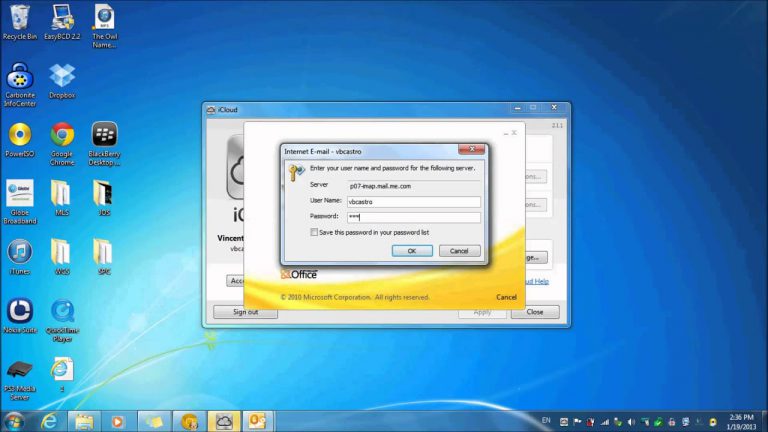Open Nokia Suite desktop shortcut
Image resolution: width=768 pixels, height=432 pixels.
click(20, 315)
